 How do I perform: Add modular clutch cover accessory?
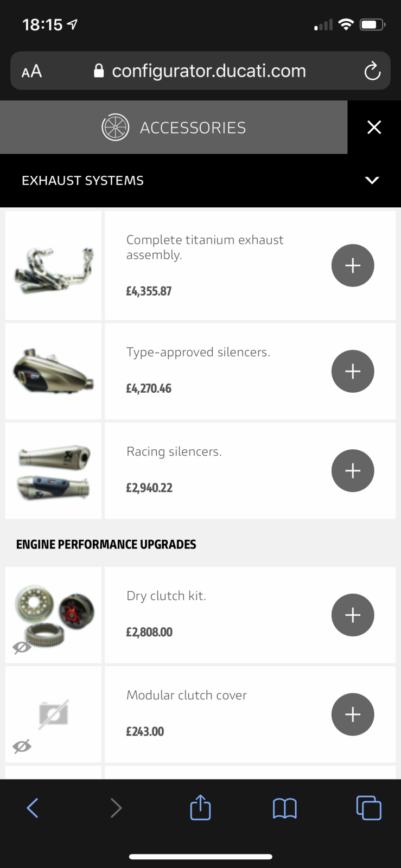[353, 714]
